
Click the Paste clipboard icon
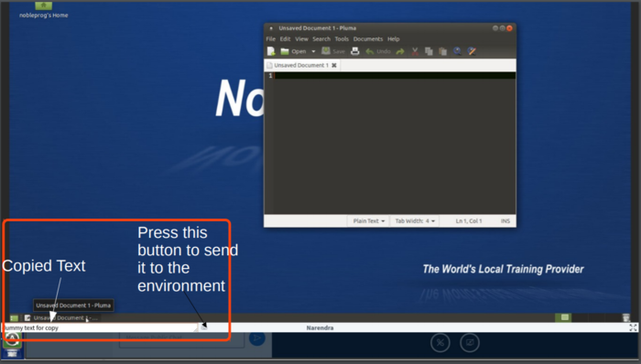pos(442,51)
